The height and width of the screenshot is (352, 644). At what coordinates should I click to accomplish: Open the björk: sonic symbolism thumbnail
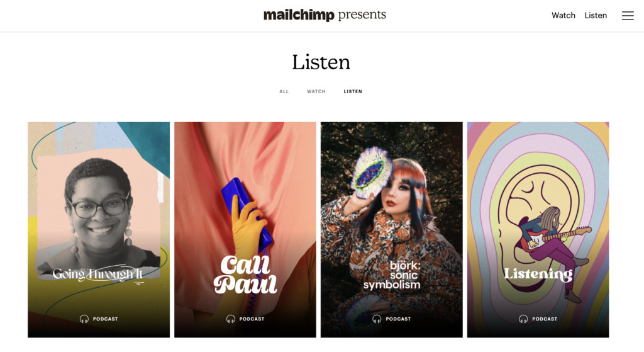tap(391, 229)
